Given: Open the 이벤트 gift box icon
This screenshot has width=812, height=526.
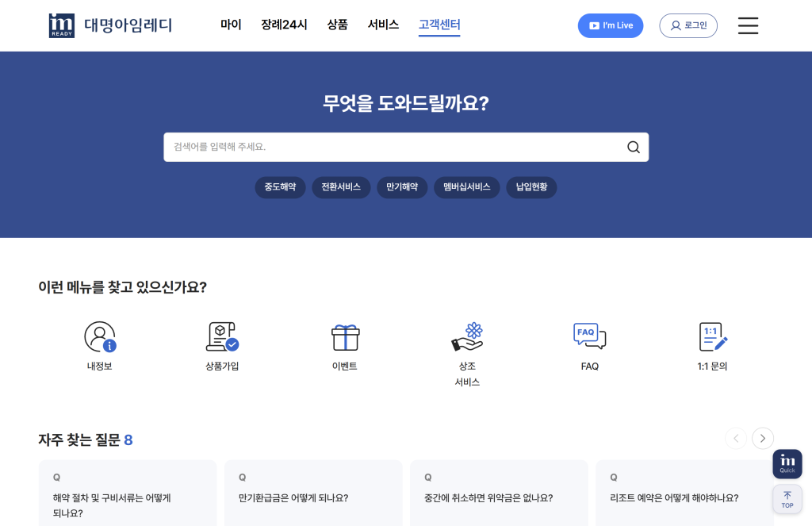Looking at the screenshot, I should pos(345,337).
